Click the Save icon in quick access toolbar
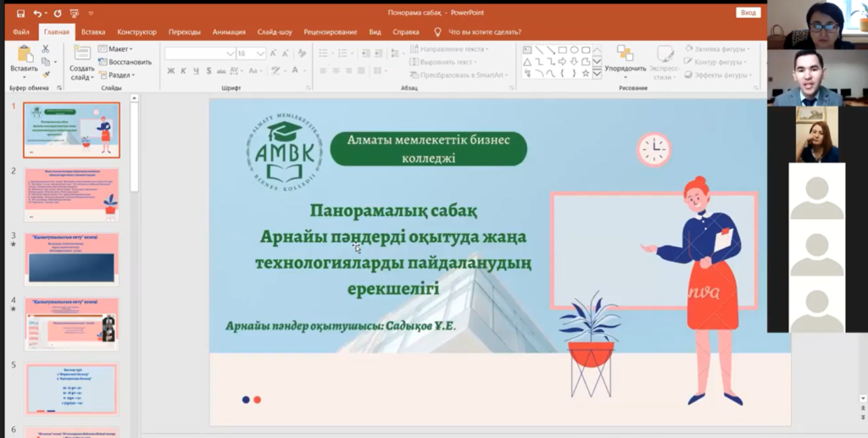The image size is (868, 438). click(20, 13)
